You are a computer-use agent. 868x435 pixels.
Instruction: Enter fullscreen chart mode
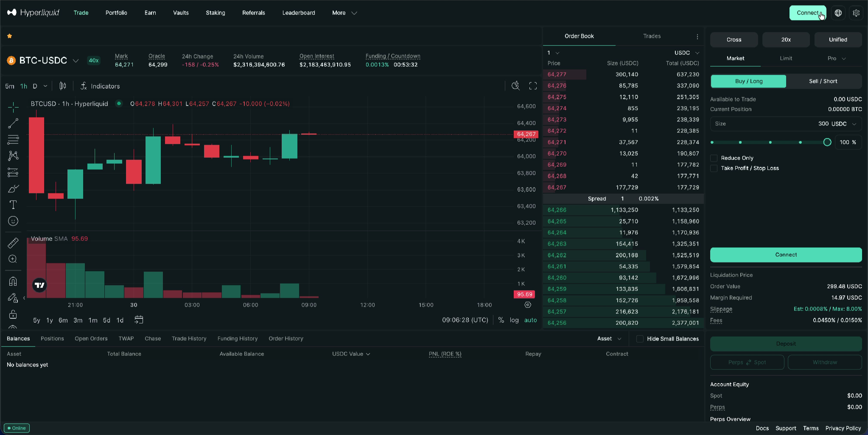533,86
